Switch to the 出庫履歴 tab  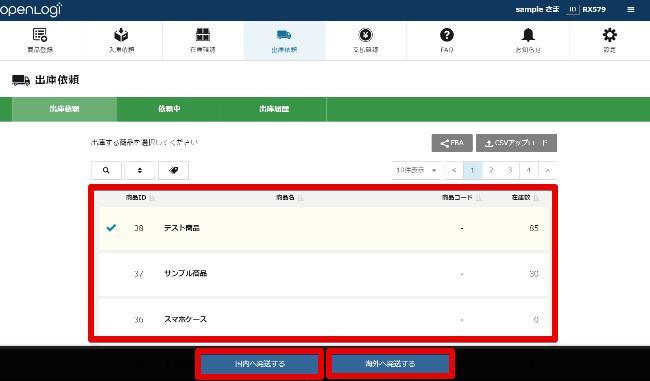[x=274, y=109]
